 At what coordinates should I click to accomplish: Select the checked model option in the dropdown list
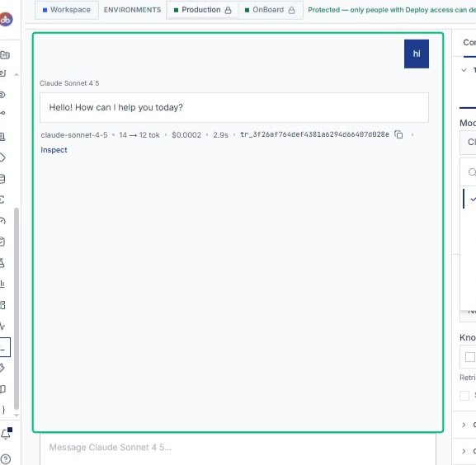tap(469, 199)
